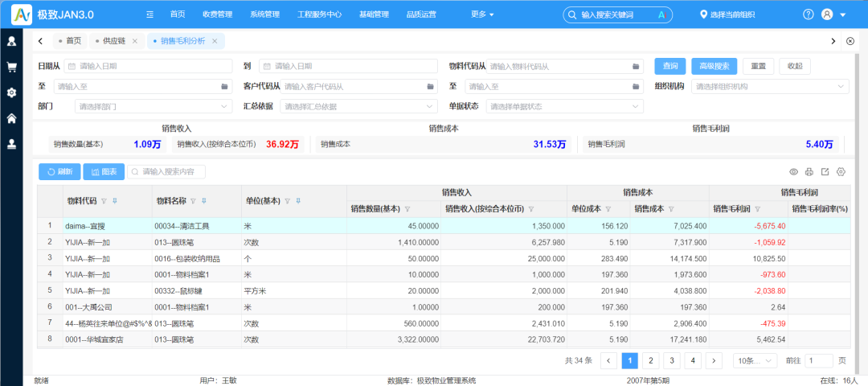This screenshot has width=868, height=386.
Task: Filter the 物料名称 column
Action: [193, 201]
